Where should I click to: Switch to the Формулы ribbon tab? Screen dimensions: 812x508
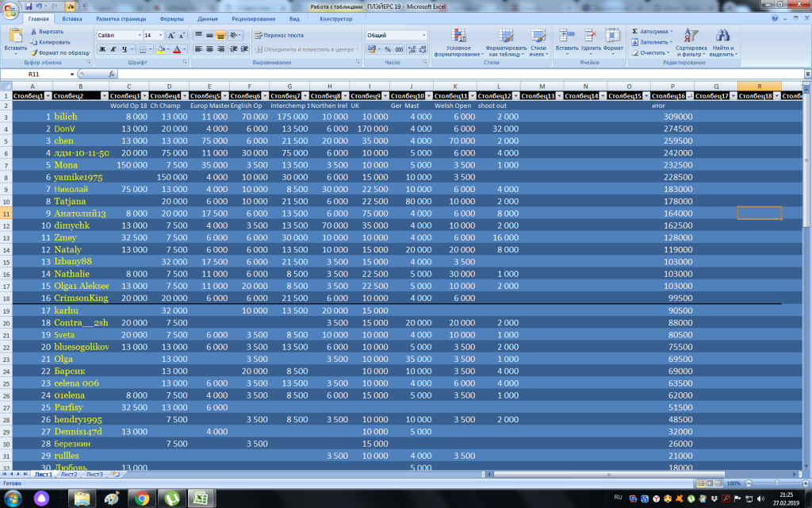(171, 17)
